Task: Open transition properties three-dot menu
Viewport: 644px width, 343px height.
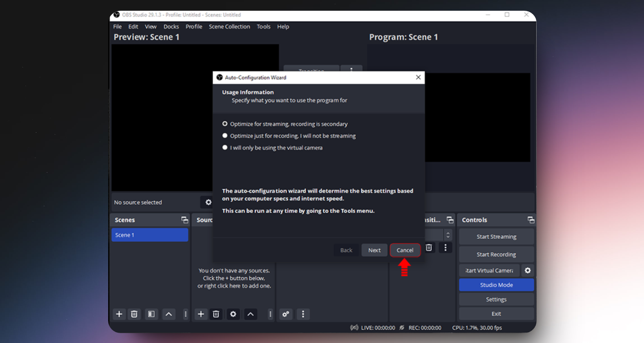Action: 445,248
